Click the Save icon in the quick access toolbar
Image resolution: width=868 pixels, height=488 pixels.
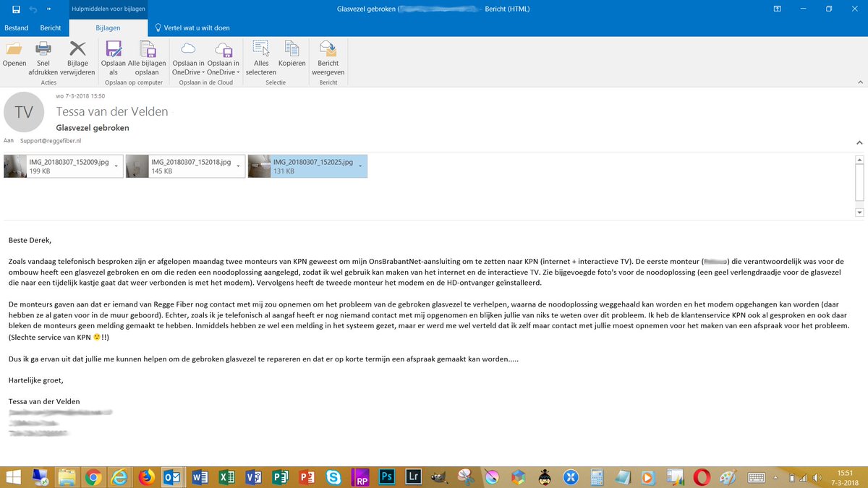pyautogui.click(x=16, y=9)
